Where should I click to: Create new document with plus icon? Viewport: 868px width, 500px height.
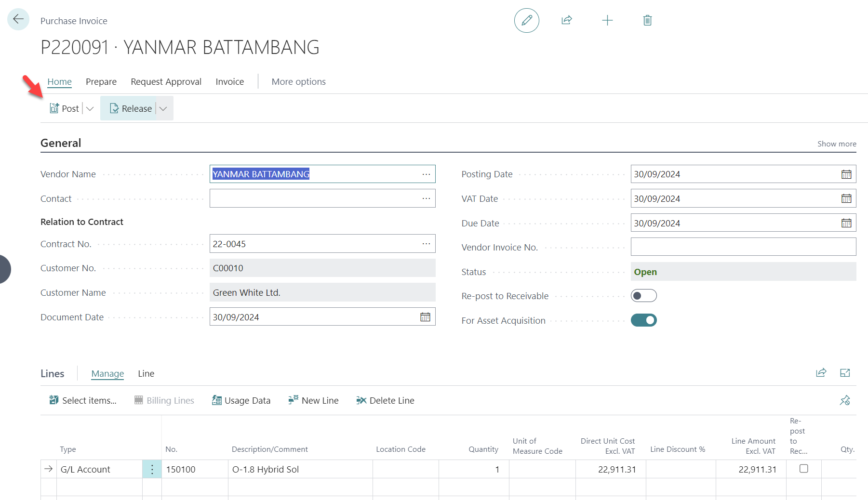click(x=607, y=20)
